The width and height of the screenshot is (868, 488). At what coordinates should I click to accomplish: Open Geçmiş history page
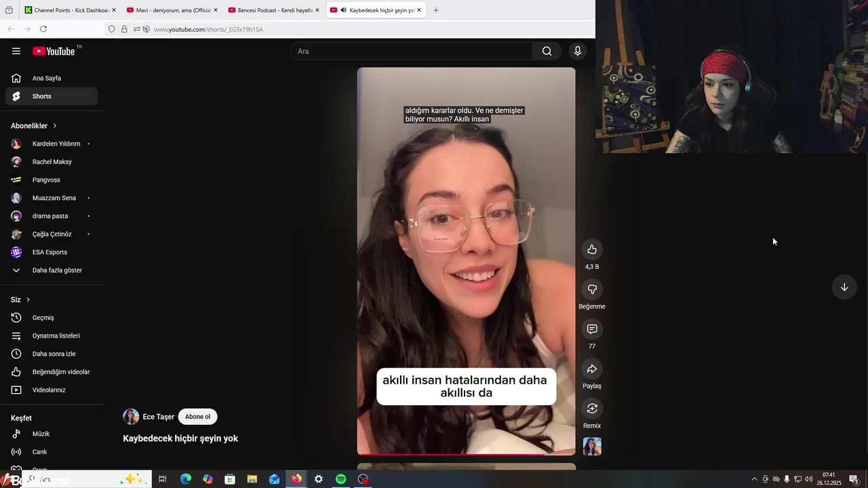click(x=52, y=318)
